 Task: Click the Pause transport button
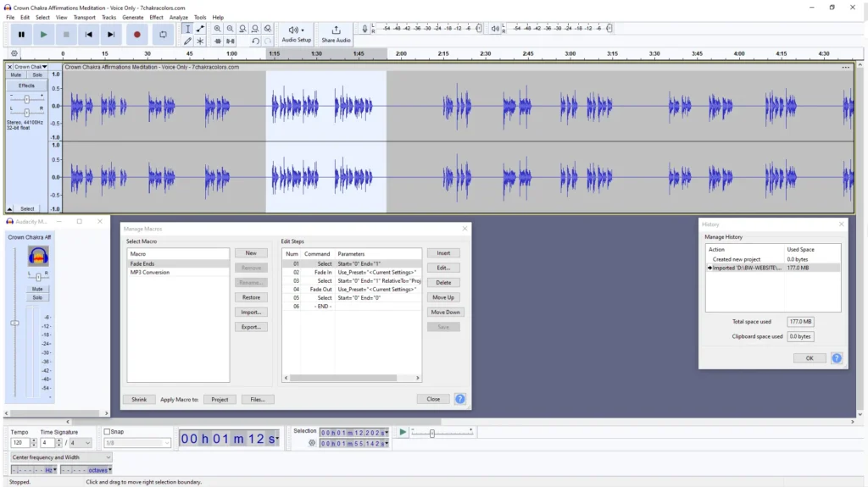(x=21, y=35)
